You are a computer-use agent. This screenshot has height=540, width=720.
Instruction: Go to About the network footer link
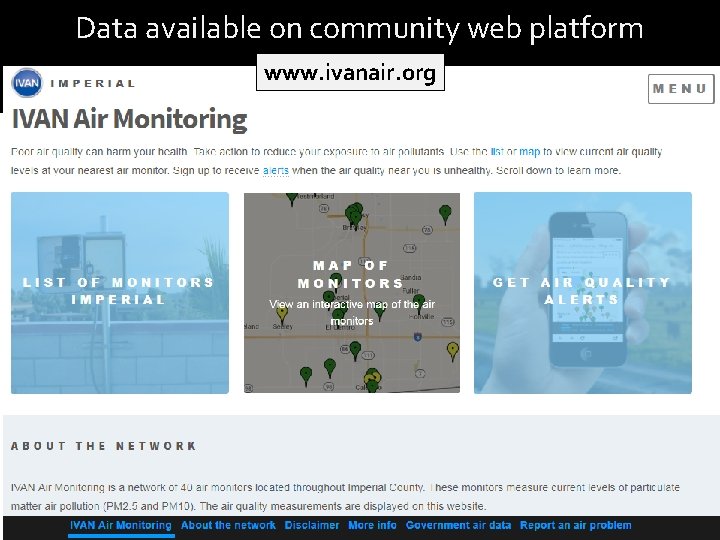(x=228, y=525)
